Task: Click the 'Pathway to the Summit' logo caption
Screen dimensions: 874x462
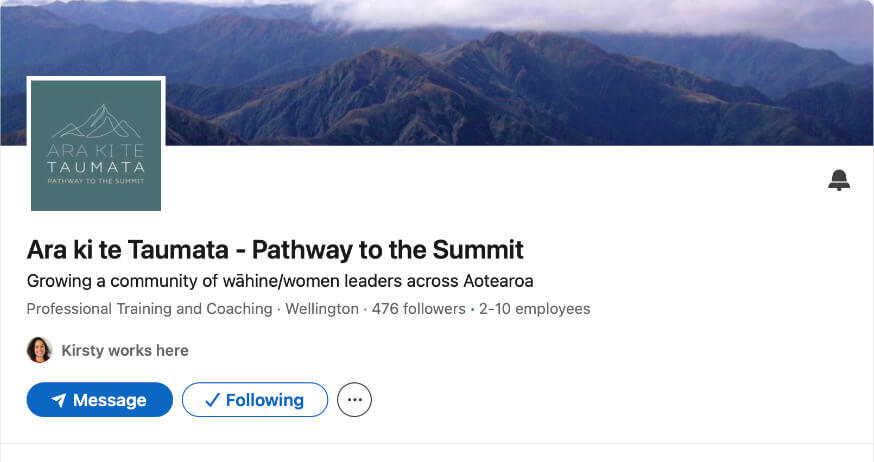Action: click(x=96, y=181)
